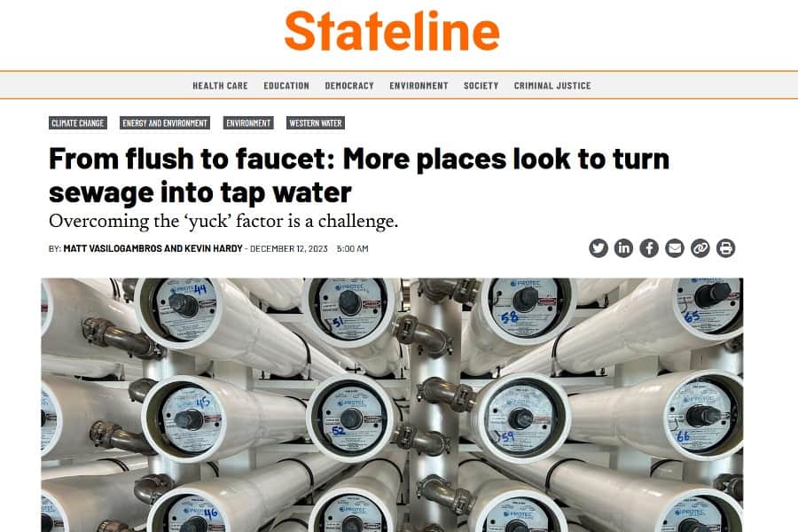Go to Society section
Viewport: 798px width, 532px height.
[x=481, y=85]
